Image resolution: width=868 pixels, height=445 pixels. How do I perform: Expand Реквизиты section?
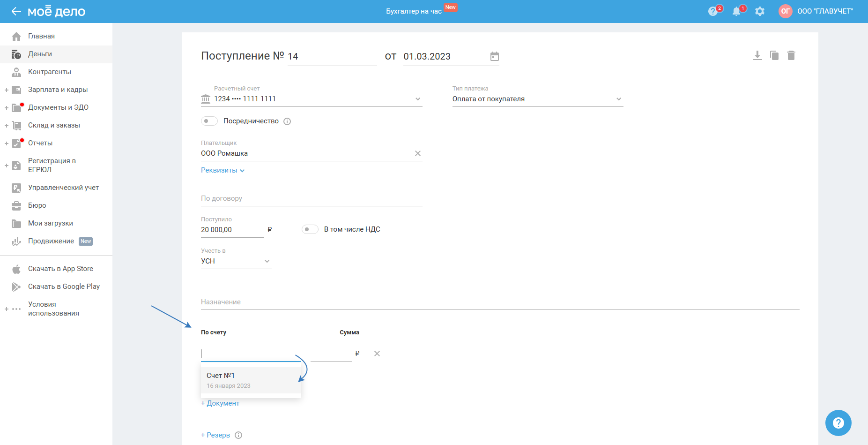[223, 170]
